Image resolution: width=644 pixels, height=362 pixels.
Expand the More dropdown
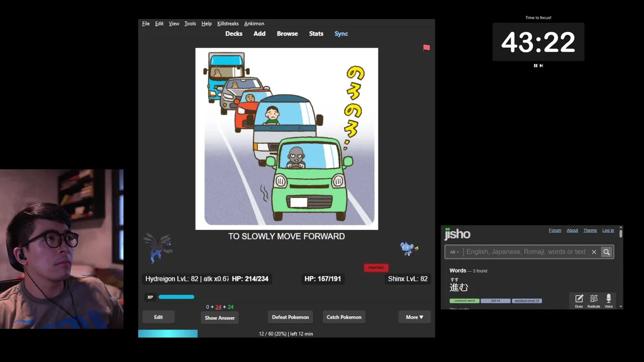[x=415, y=317]
